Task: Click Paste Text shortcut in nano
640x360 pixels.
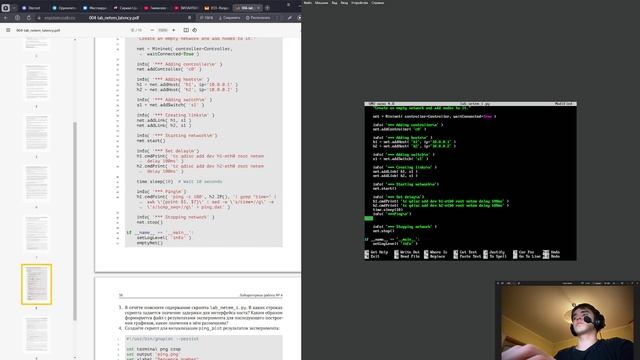Action: pos(467,256)
